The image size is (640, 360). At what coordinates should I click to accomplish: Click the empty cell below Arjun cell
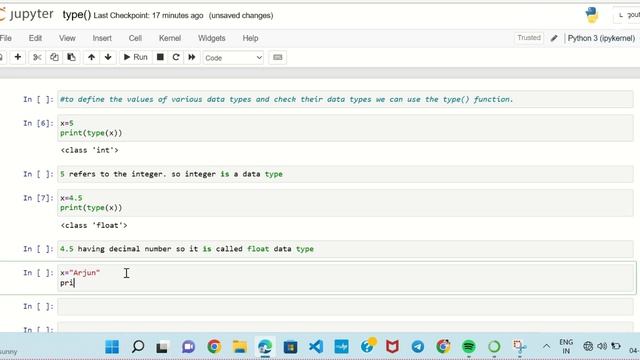(x=345, y=307)
